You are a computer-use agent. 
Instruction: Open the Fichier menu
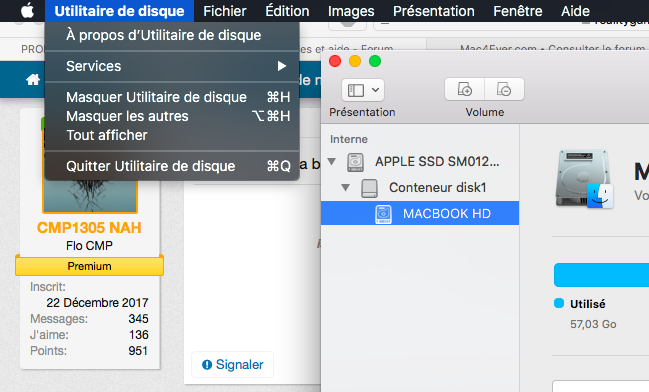click(x=225, y=11)
